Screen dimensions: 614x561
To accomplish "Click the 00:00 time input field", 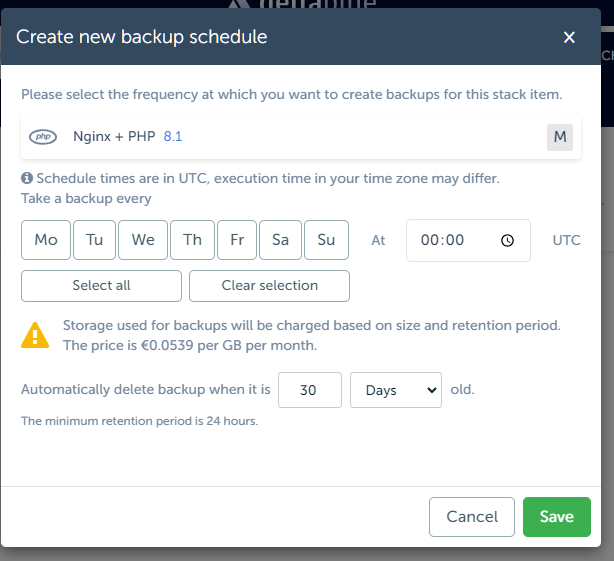I will coord(455,240).
